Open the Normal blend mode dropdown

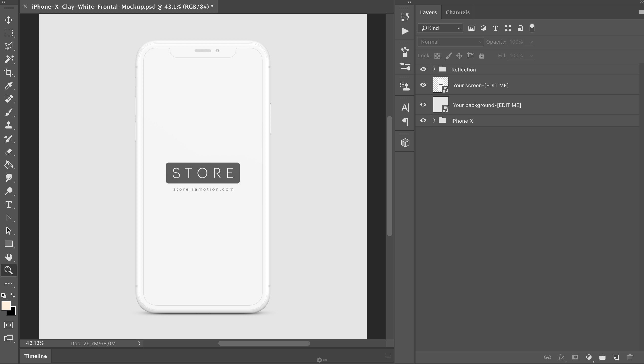coord(450,42)
